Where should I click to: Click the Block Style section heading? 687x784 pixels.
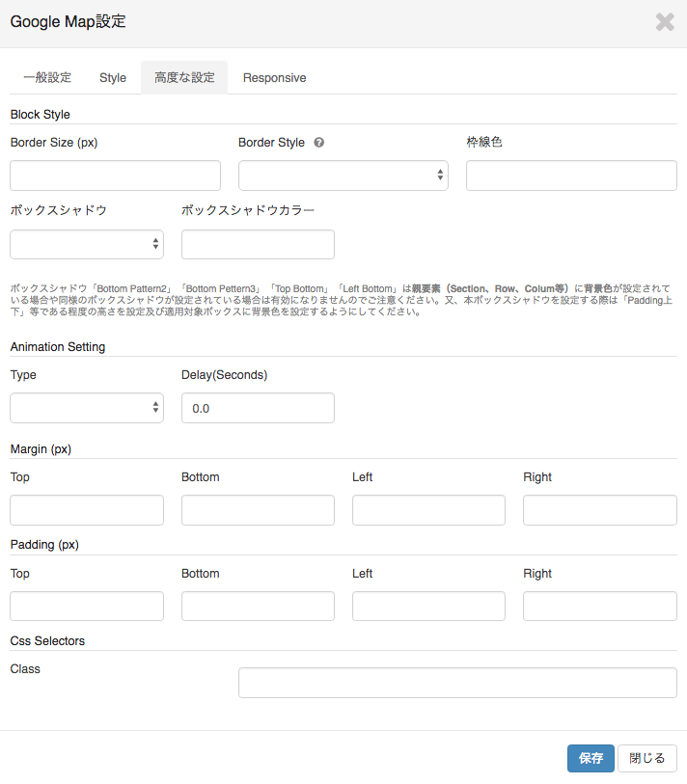click(x=40, y=115)
